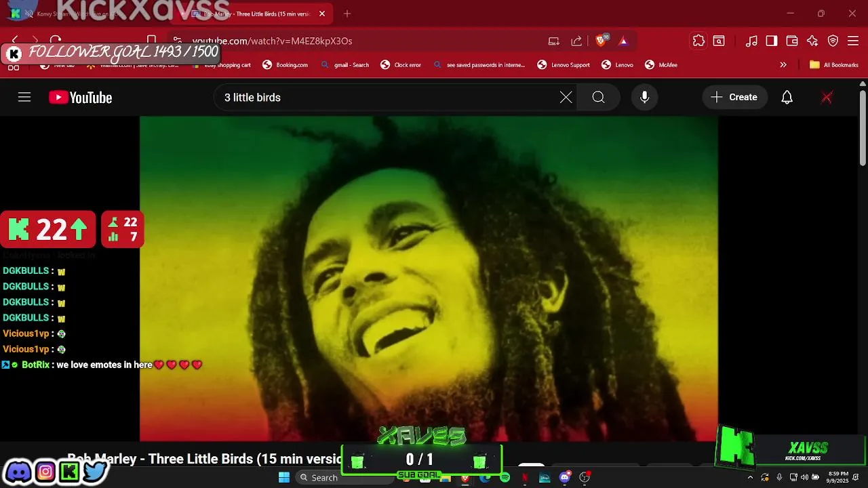The image size is (868, 488).
Task: Start voice search with microphone icon
Action: 644,98
